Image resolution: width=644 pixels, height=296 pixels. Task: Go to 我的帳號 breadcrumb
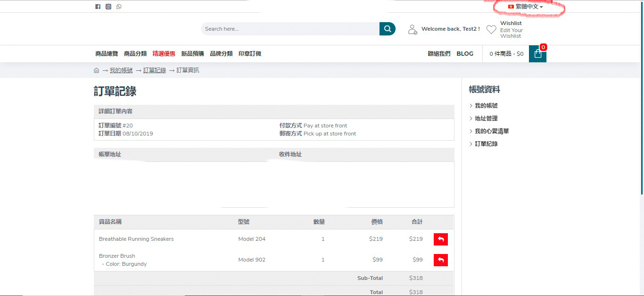121,70
